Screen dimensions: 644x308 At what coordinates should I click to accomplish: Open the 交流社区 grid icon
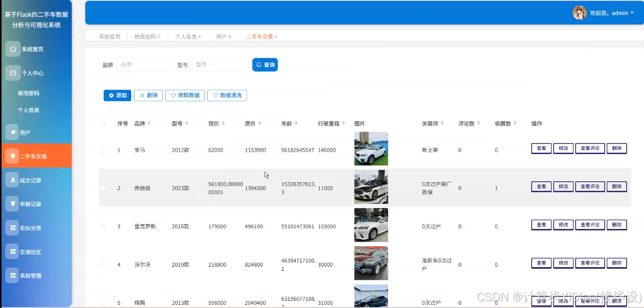(x=13, y=251)
